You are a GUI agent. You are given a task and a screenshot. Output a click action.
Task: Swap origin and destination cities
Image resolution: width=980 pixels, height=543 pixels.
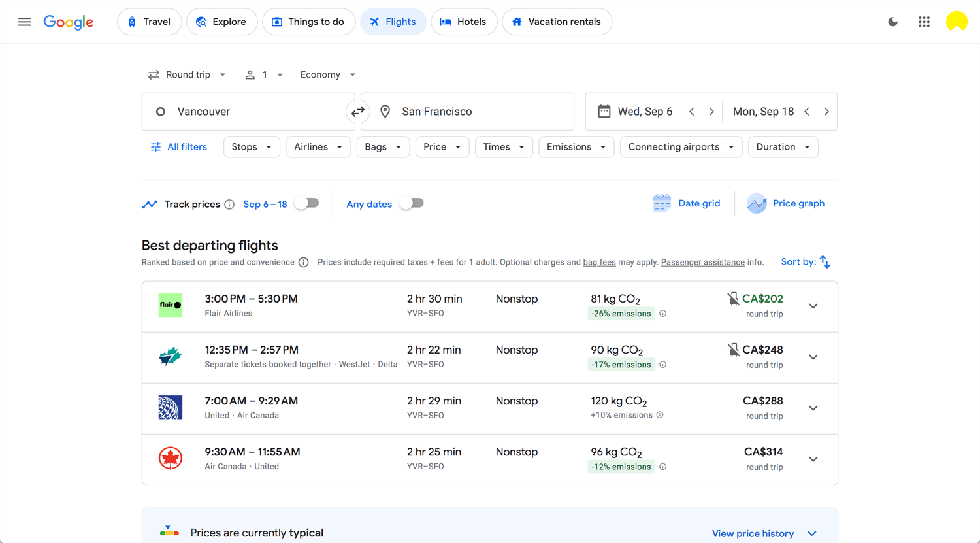coord(358,112)
